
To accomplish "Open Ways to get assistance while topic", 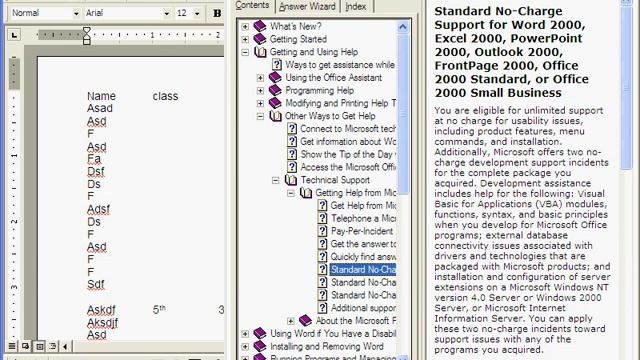I will [340, 65].
